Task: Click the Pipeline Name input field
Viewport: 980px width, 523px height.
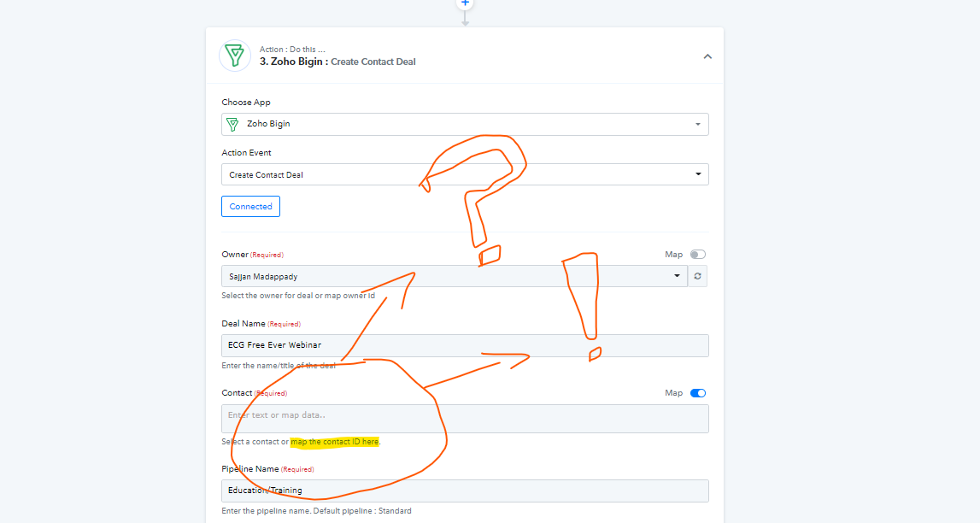Action: (x=465, y=491)
